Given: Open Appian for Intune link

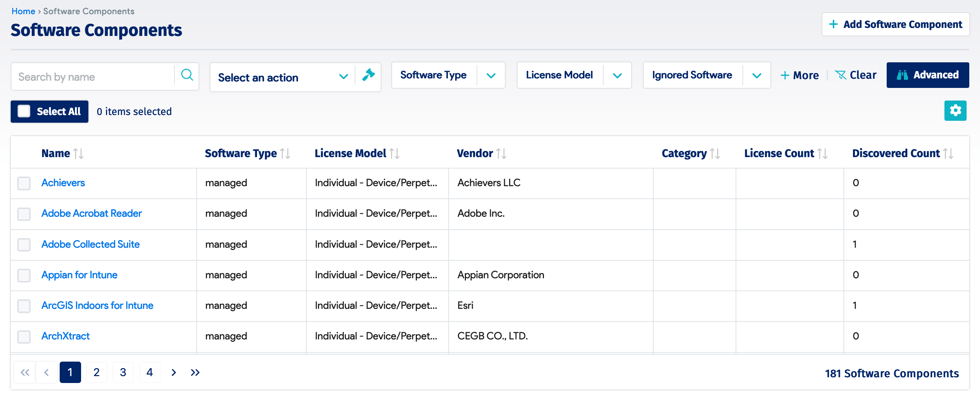Looking at the screenshot, I should click(x=79, y=275).
